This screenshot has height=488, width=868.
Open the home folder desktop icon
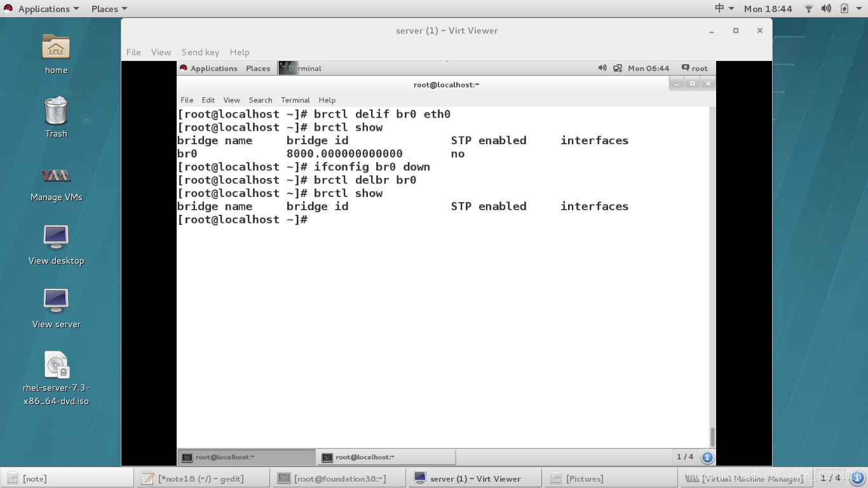coord(56,47)
